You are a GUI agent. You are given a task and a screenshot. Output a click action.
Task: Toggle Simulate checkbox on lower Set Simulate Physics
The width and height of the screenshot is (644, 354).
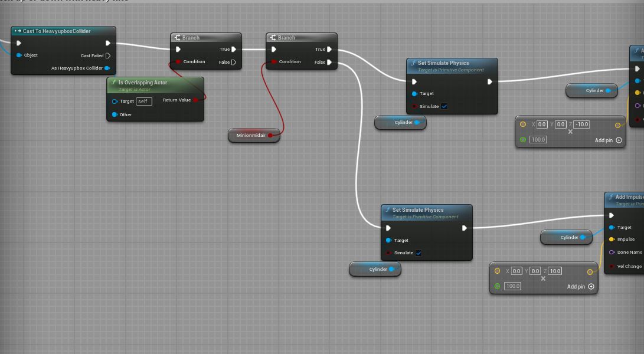pyautogui.click(x=419, y=253)
